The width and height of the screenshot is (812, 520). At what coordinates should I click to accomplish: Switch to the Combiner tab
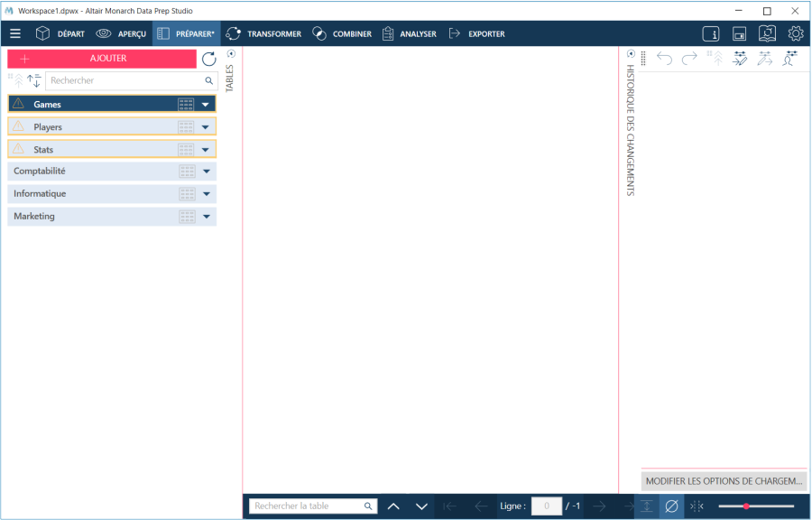(342, 33)
